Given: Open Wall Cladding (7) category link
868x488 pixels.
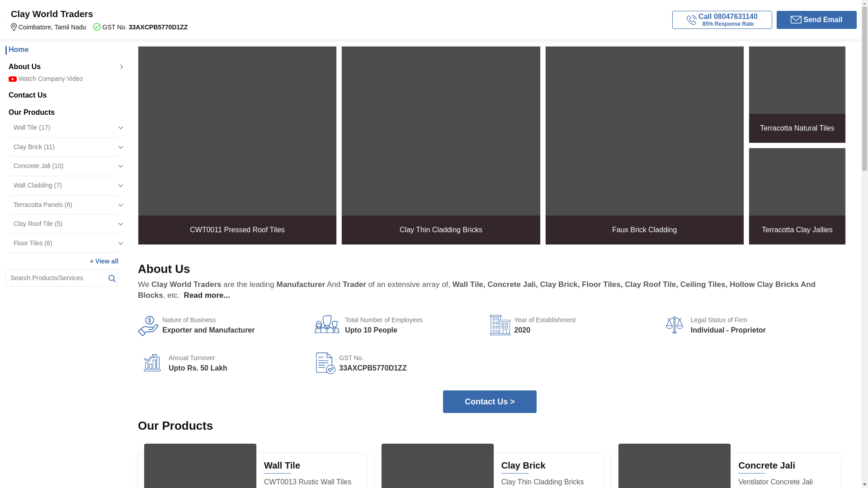Looking at the screenshot, I should (38, 185).
